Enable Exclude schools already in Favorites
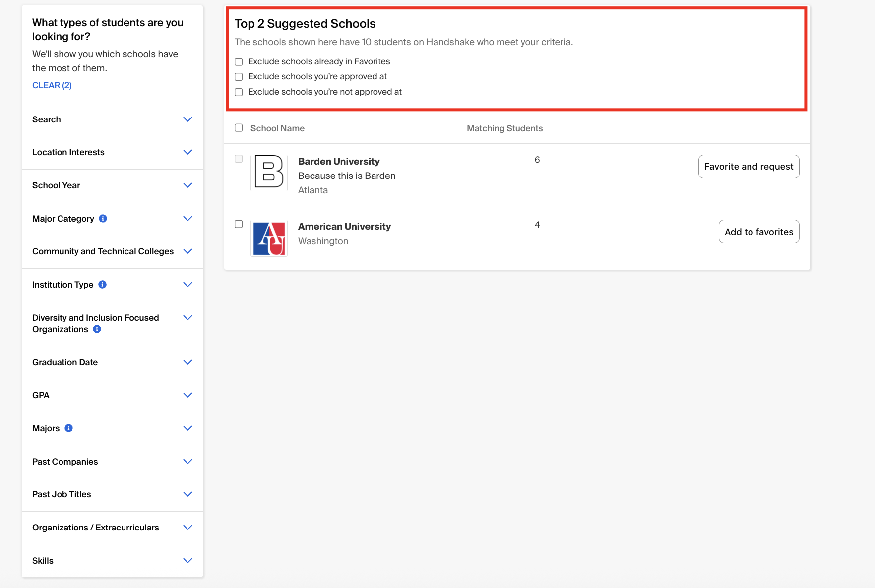 point(239,62)
